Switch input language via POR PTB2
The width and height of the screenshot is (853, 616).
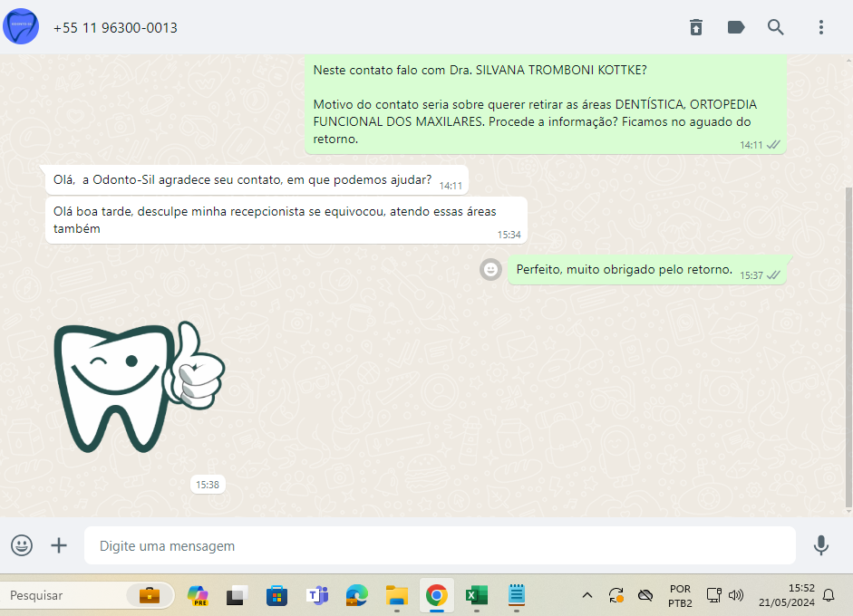680,595
